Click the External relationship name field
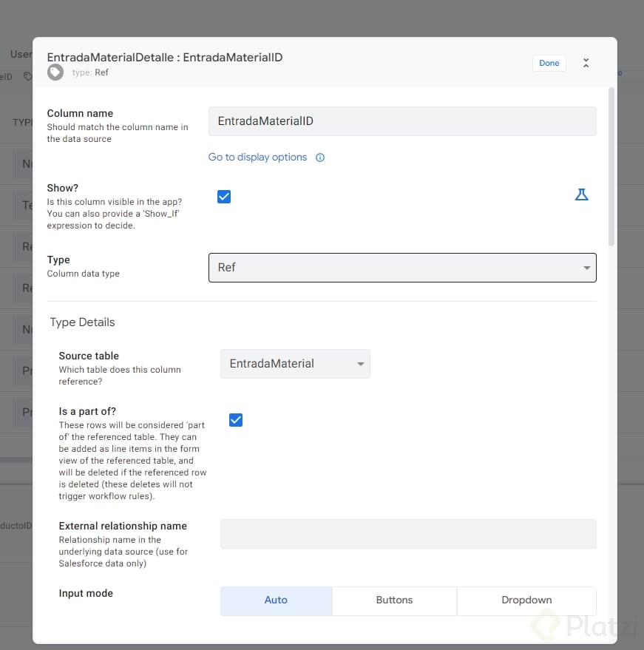Screen dimensions: 644x650 (408, 533)
